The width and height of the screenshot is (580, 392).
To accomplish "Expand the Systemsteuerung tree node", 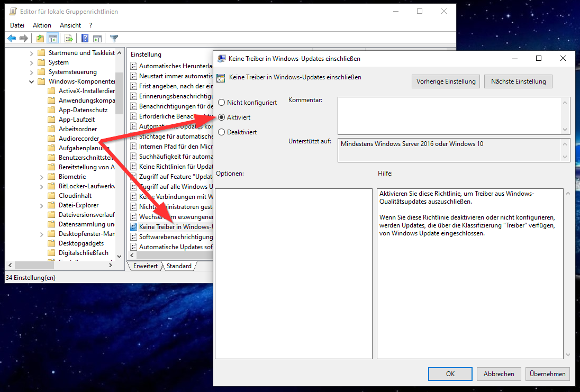I will [31, 72].
